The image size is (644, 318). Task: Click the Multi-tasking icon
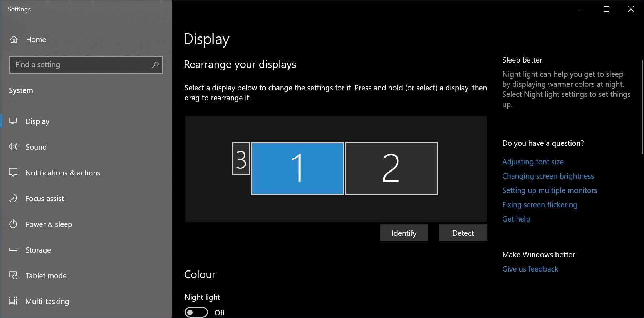13,301
